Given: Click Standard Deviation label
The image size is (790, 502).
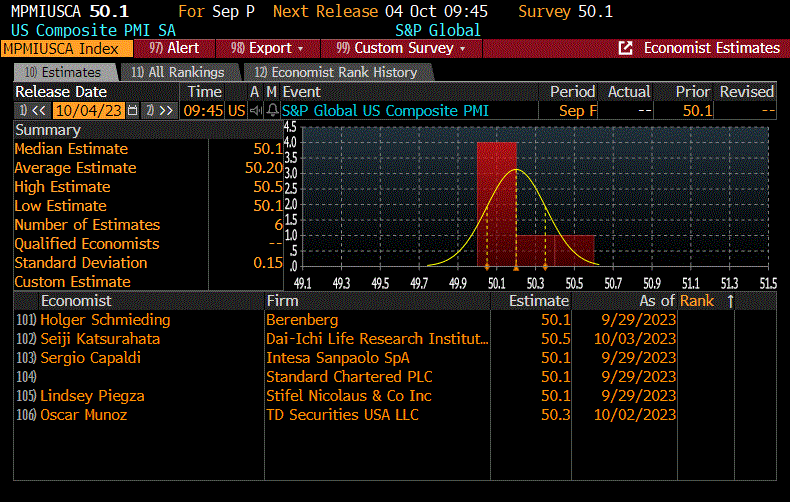Looking at the screenshot, I should pyautogui.click(x=81, y=263).
